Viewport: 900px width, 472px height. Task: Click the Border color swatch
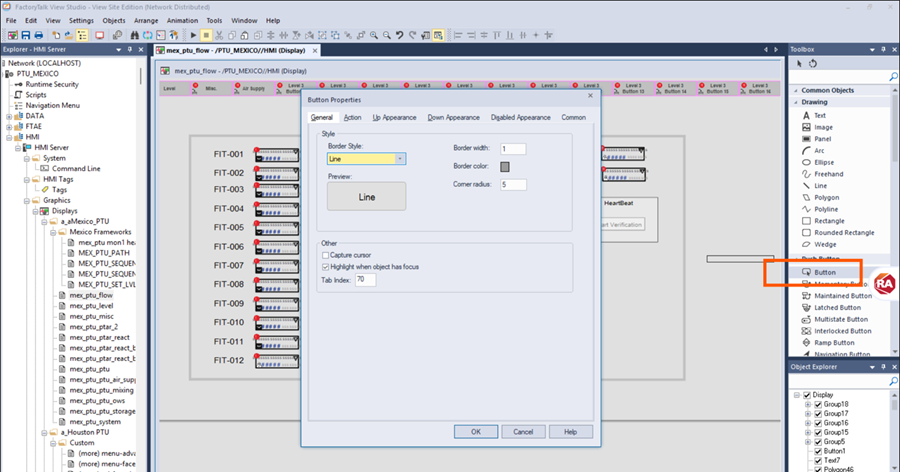coord(505,167)
